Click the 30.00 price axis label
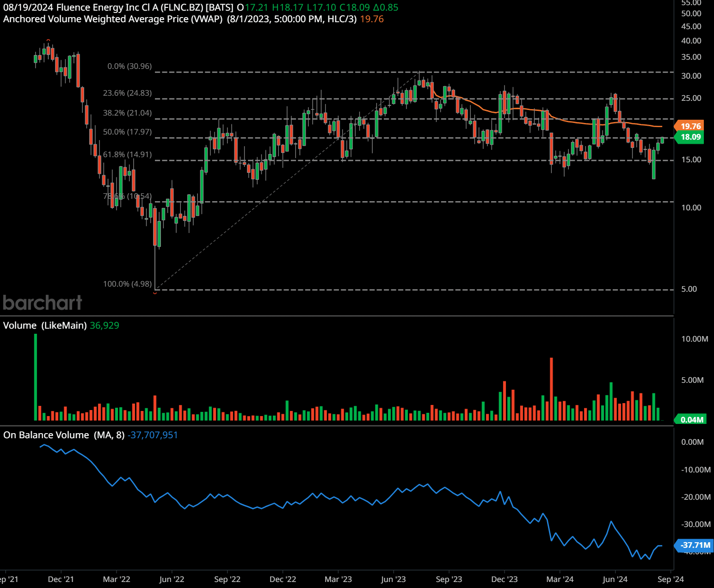Image resolution: width=714 pixels, height=588 pixels. (x=691, y=76)
